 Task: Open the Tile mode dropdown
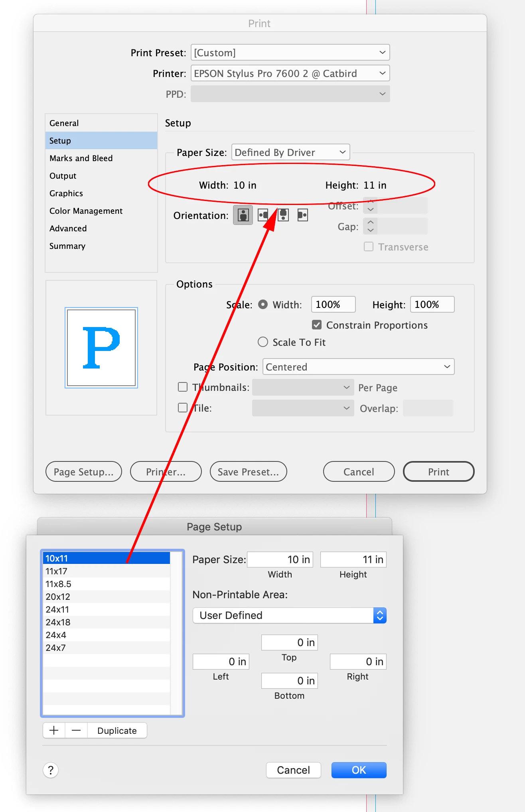[x=303, y=408]
